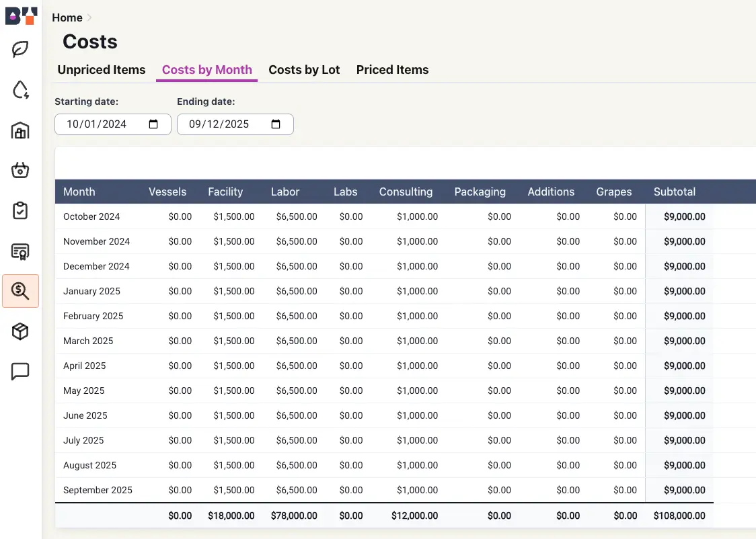Open the Ending date calendar picker

tap(276, 124)
